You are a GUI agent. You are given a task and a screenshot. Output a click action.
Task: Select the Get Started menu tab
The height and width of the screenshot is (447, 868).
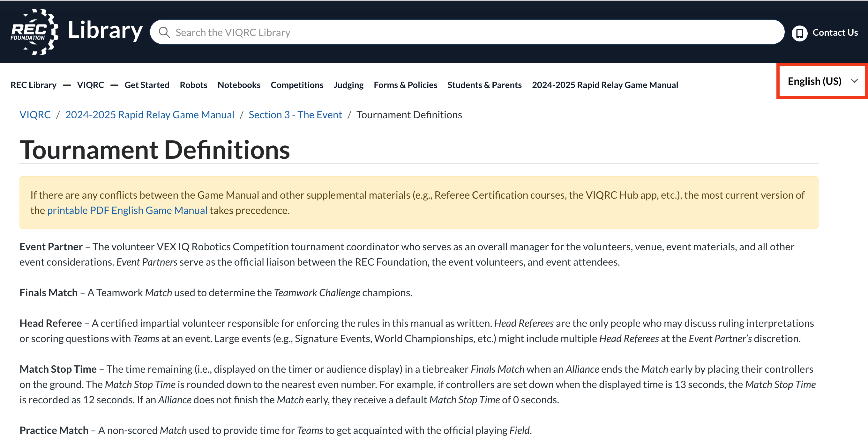tap(147, 84)
